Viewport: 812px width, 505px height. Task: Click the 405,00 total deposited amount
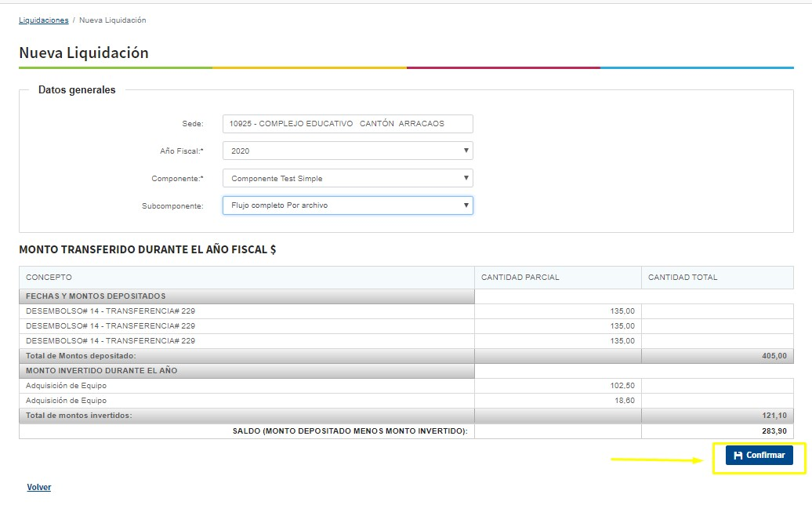774,356
